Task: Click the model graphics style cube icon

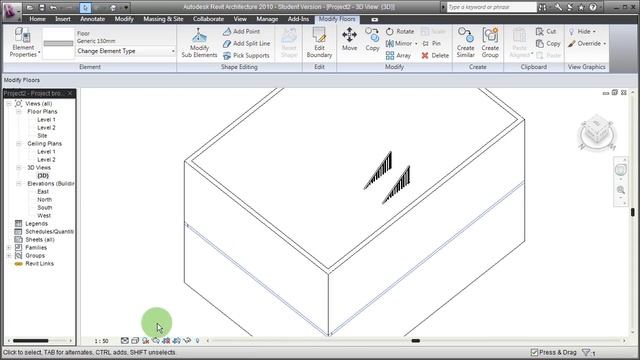Action: [x=135, y=340]
